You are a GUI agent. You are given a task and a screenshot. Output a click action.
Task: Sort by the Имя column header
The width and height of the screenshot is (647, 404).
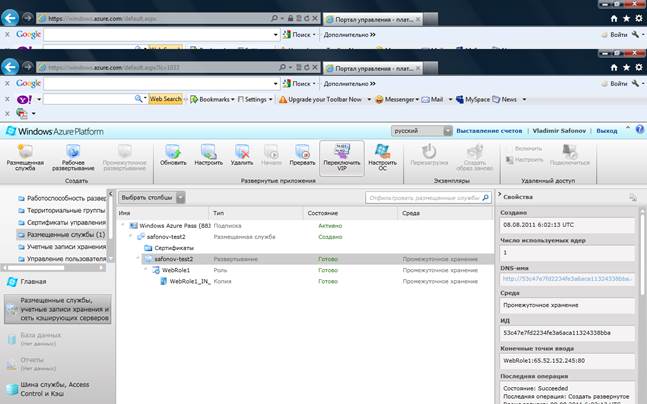[x=163, y=213]
